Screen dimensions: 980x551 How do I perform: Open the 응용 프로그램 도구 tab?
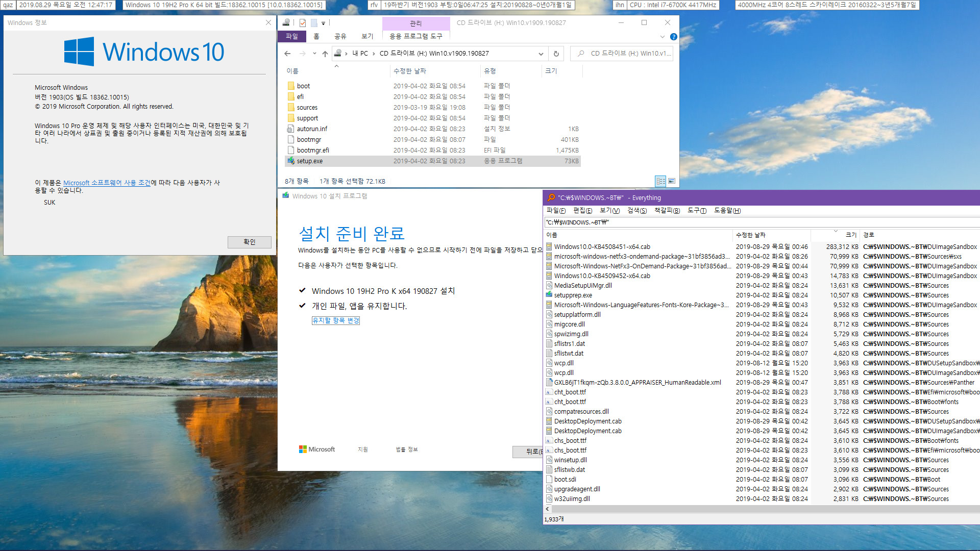click(416, 36)
